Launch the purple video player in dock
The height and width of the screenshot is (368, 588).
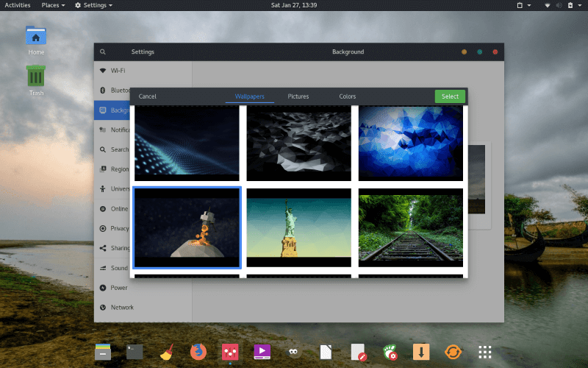(x=262, y=352)
